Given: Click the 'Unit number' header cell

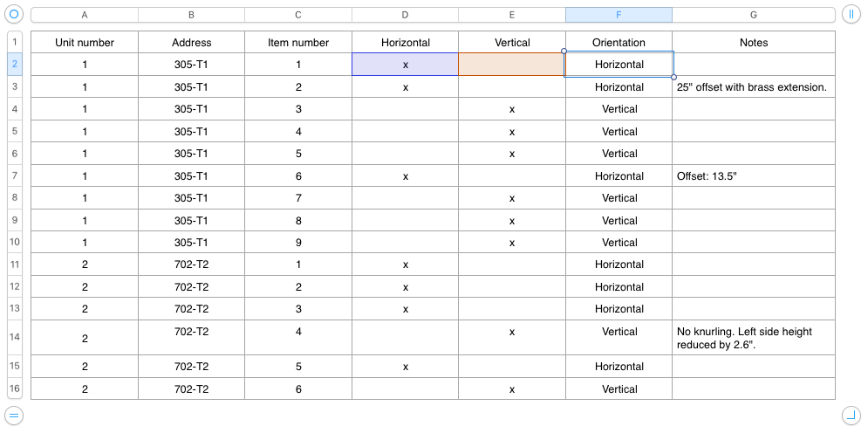Looking at the screenshot, I should [85, 42].
